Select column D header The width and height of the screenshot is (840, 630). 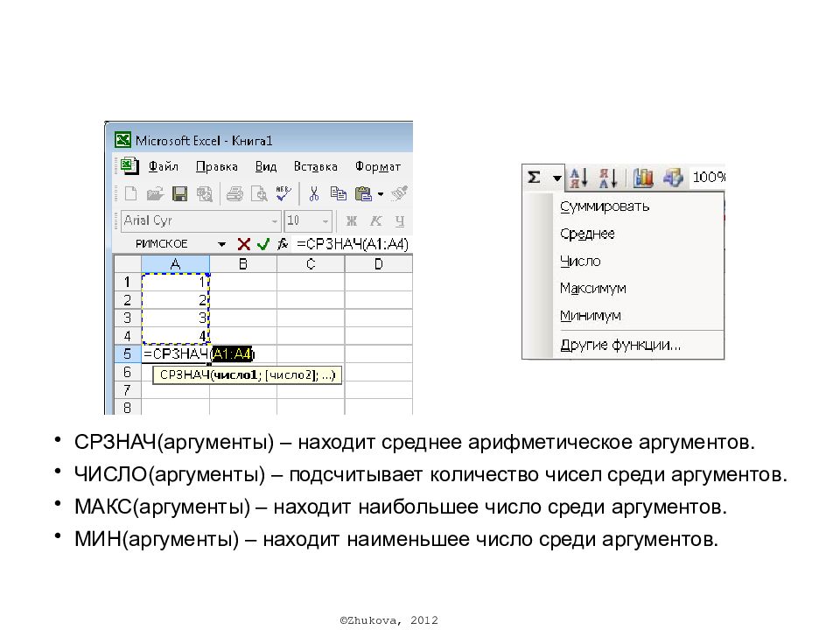click(x=379, y=264)
